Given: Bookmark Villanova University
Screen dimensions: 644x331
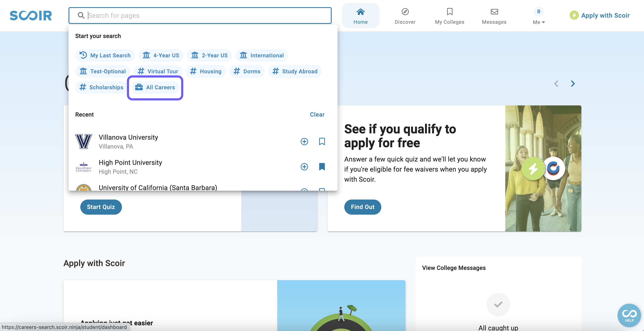Looking at the screenshot, I should click(x=322, y=142).
